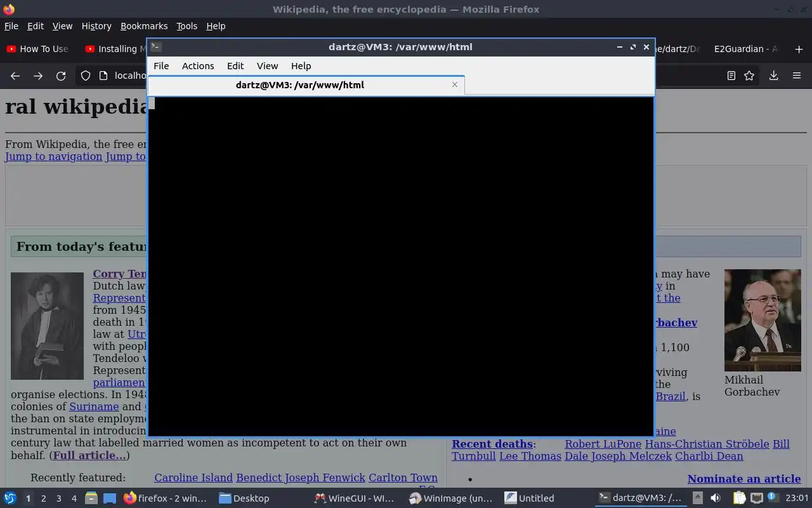
Task: Reload the page in Firefox
Action: click(61, 76)
